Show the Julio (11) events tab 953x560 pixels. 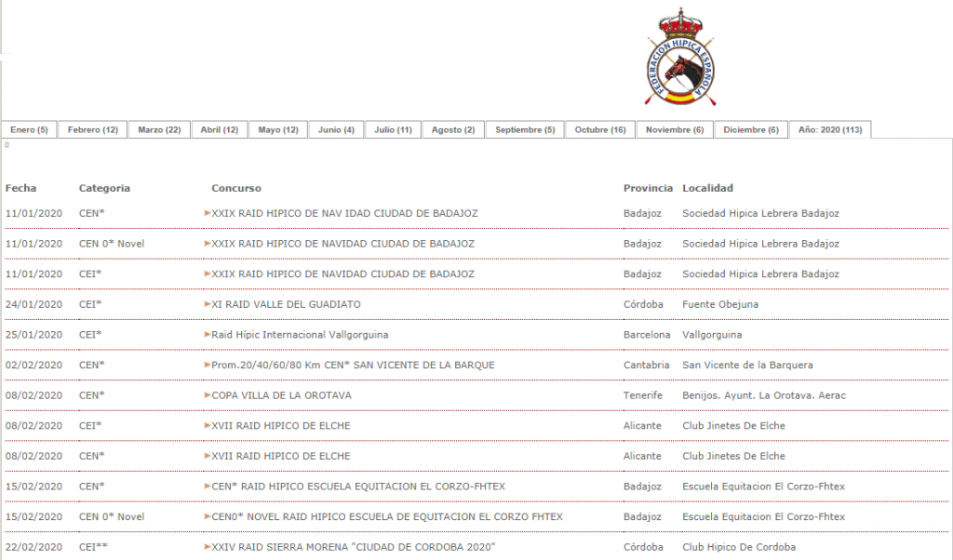click(393, 130)
